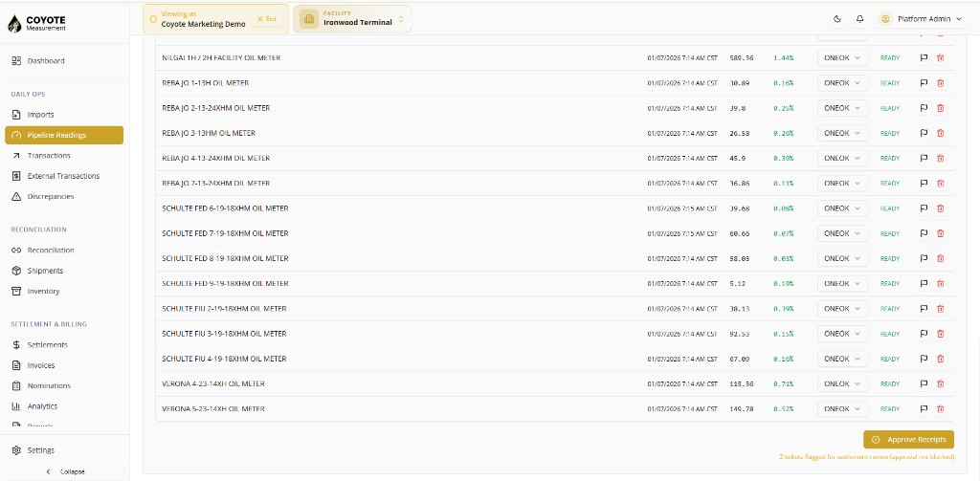The width and height of the screenshot is (980, 481).
Task: Click timestamp of SCHULTE FED 6-19-18XHM row
Action: [682, 208]
